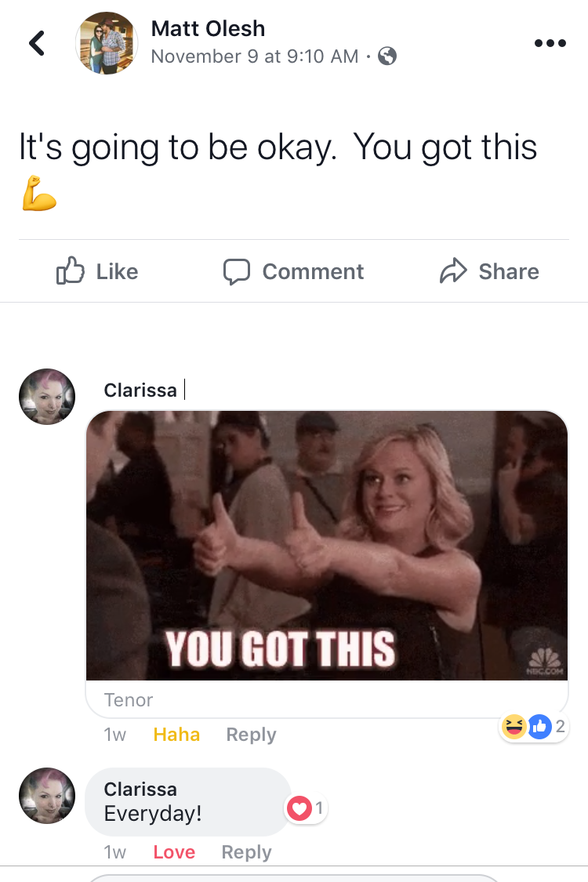
Task: Tap the Comment label under post
Action: (313, 272)
